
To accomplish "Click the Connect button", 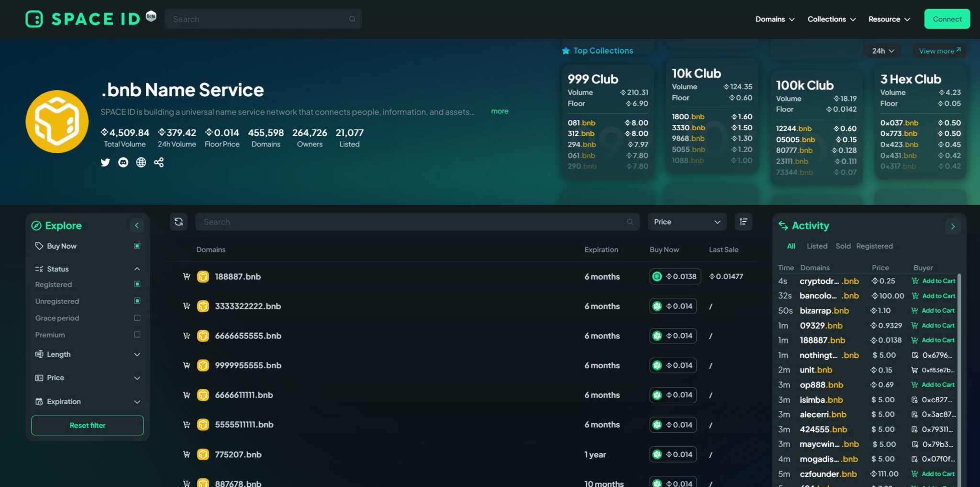I will tap(947, 19).
